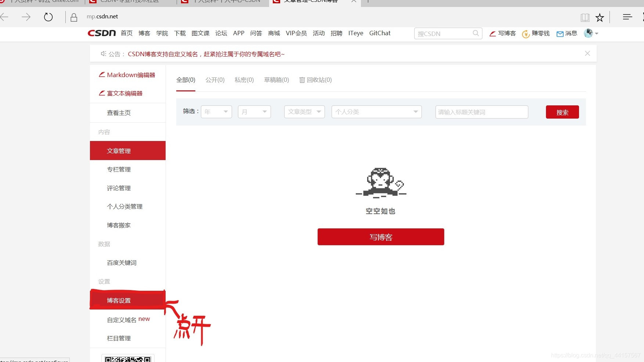Viewport: 644px width, 362px height.
Task: Click the search magnifier icon
Action: 476,33
